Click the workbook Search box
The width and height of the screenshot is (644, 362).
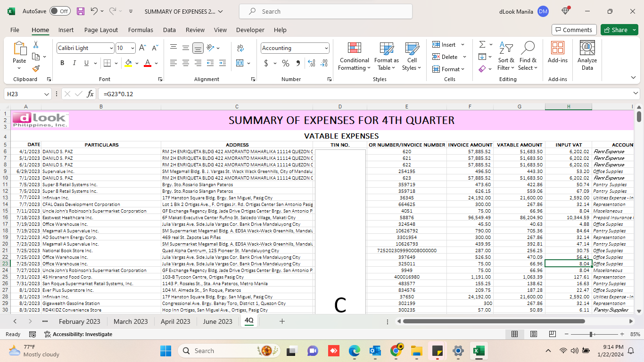[326, 11]
